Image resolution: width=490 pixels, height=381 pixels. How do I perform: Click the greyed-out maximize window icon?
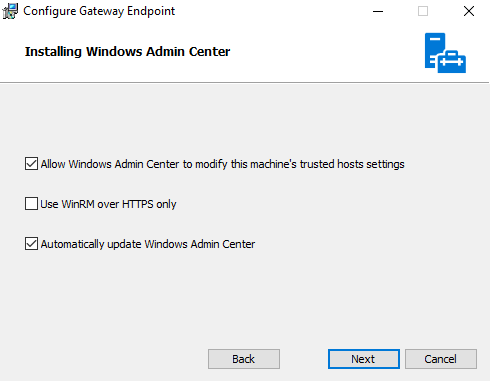click(x=423, y=11)
